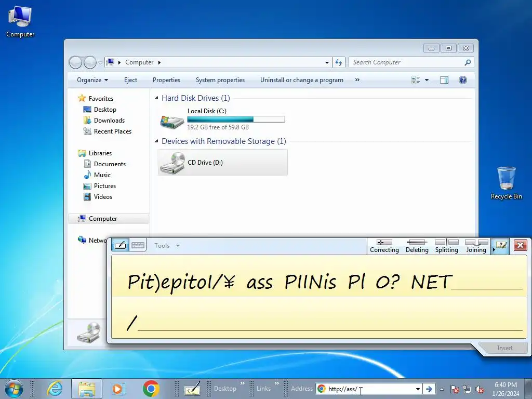Open Action Center flag icon
532x399 pixels.
click(454, 389)
